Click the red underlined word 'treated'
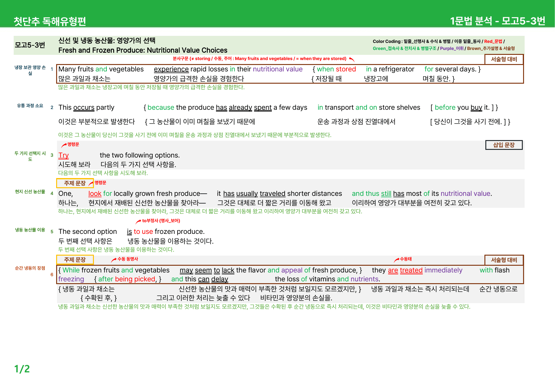The height and width of the screenshot is (392, 555). pos(411,270)
